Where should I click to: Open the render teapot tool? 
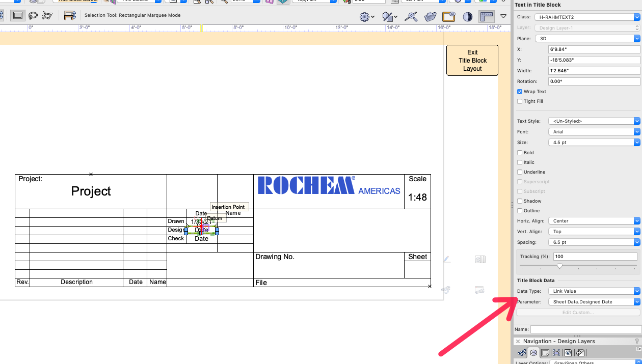[x=430, y=17]
